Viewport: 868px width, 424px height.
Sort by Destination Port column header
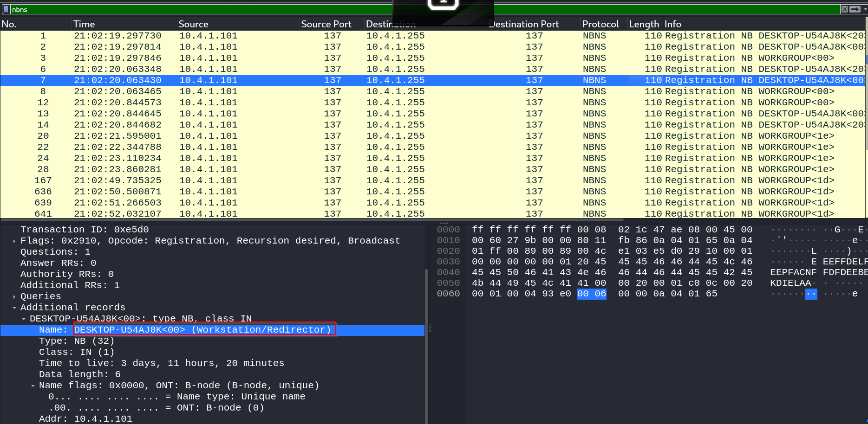pyautogui.click(x=534, y=24)
